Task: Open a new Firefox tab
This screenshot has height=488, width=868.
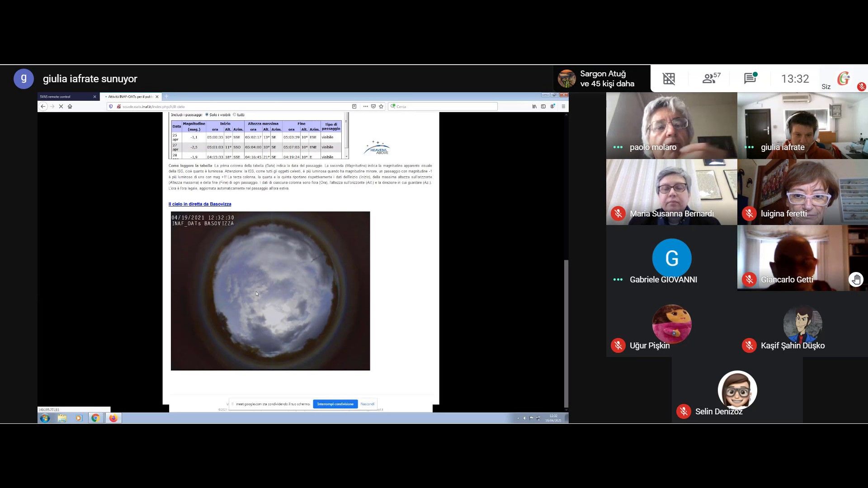Action: pyautogui.click(x=166, y=96)
